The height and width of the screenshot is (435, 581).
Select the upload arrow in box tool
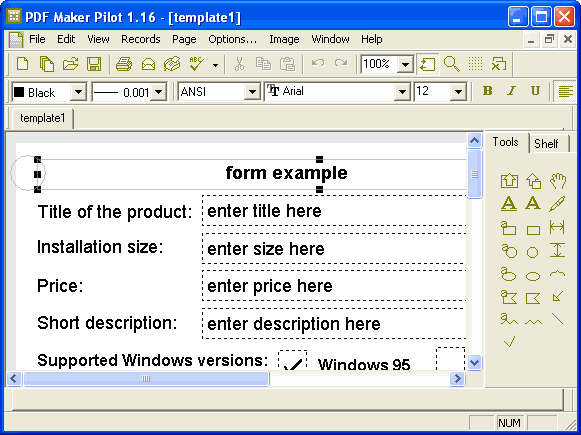(509, 180)
